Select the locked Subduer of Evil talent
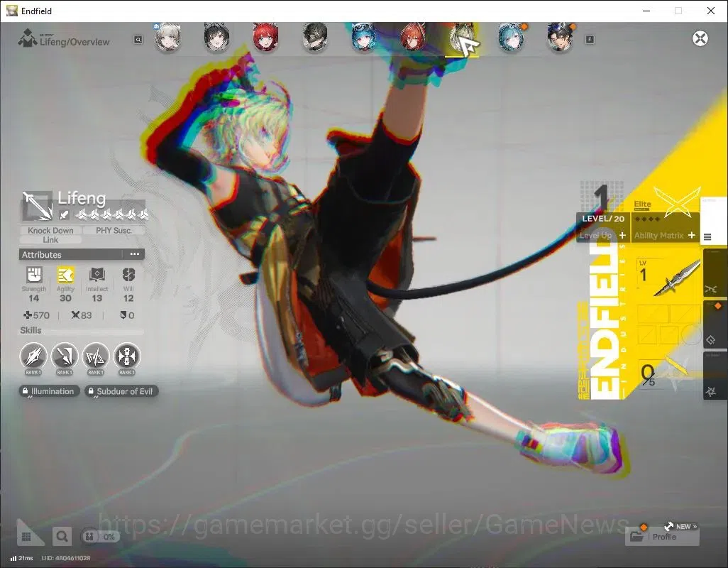 click(121, 391)
